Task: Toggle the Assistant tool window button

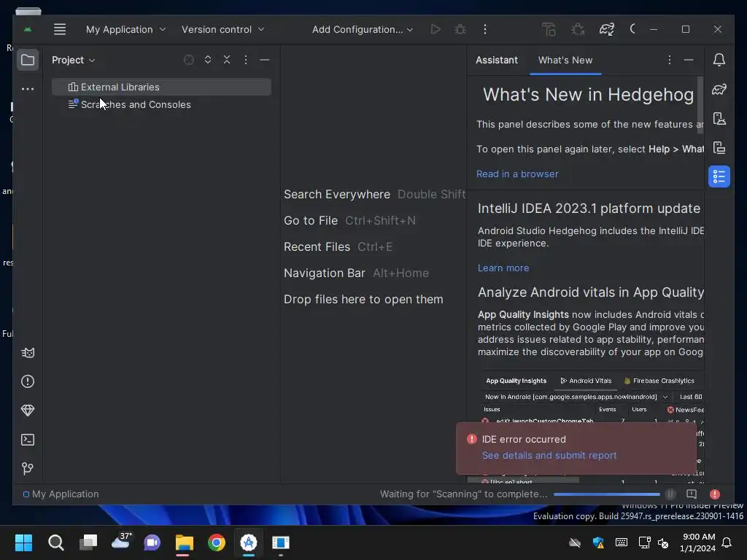Action: (x=719, y=176)
